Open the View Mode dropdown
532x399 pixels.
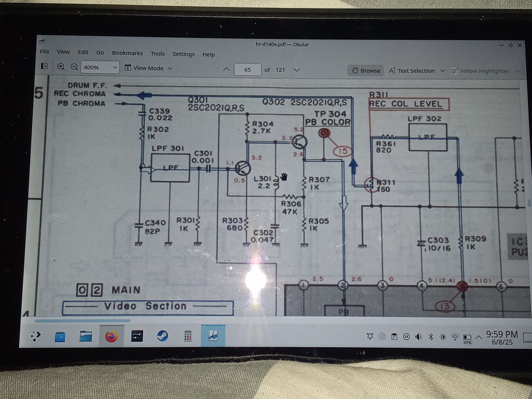[148, 68]
